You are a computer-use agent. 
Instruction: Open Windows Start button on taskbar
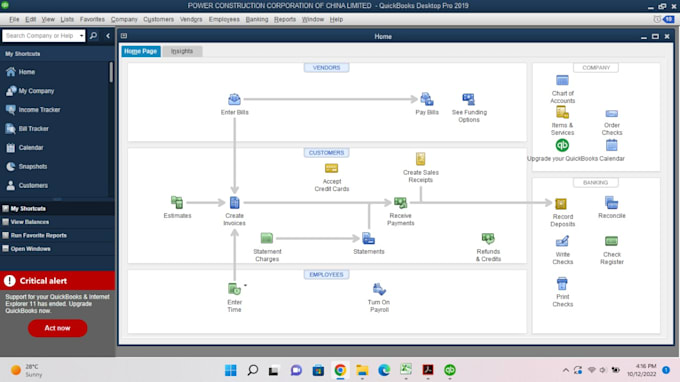pyautogui.click(x=231, y=370)
